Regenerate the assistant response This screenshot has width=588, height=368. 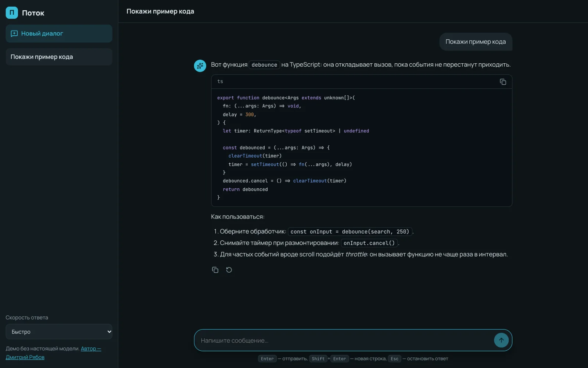click(229, 270)
